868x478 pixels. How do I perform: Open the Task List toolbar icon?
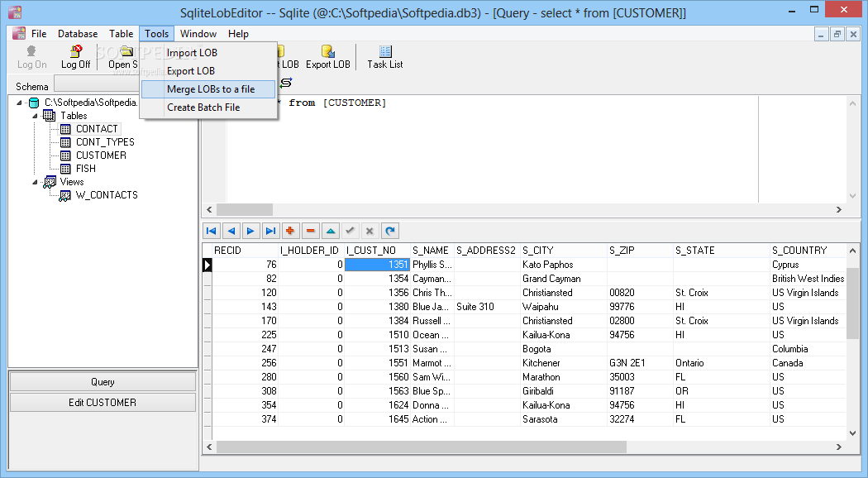385,51
